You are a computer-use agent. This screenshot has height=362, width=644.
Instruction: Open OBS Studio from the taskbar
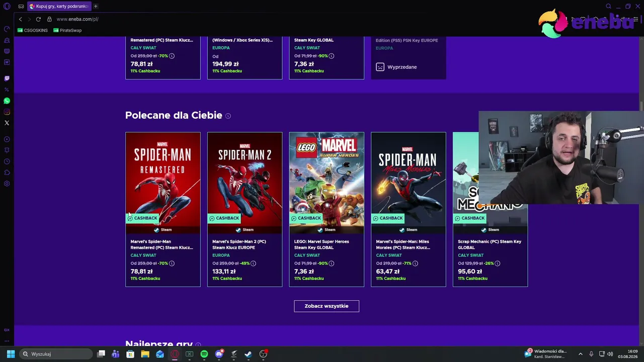(263, 354)
